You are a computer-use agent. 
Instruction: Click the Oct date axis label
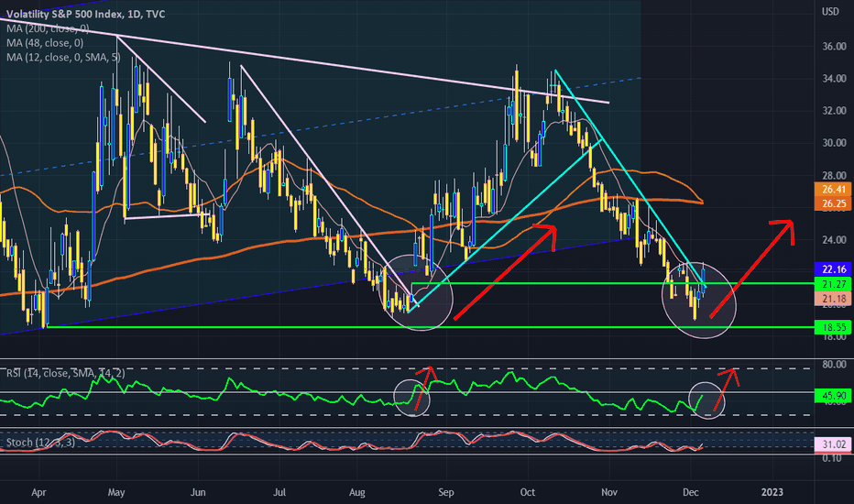tap(527, 493)
